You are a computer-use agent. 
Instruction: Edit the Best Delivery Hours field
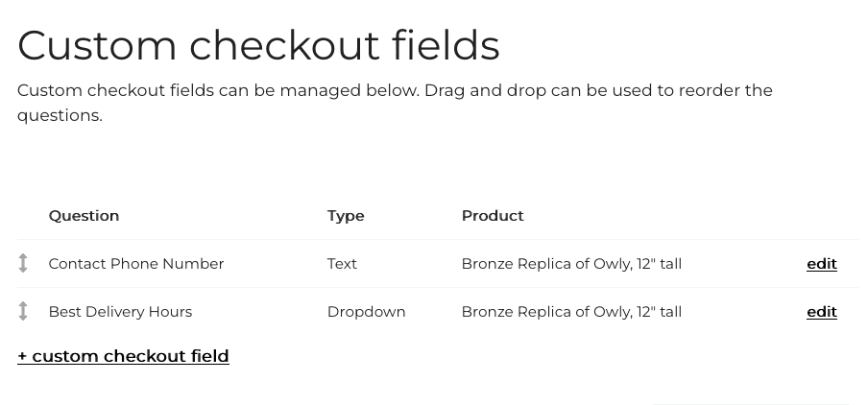point(821,312)
